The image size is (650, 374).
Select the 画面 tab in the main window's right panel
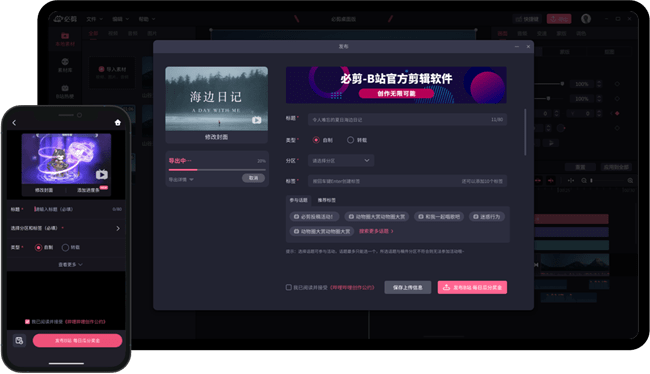502,33
